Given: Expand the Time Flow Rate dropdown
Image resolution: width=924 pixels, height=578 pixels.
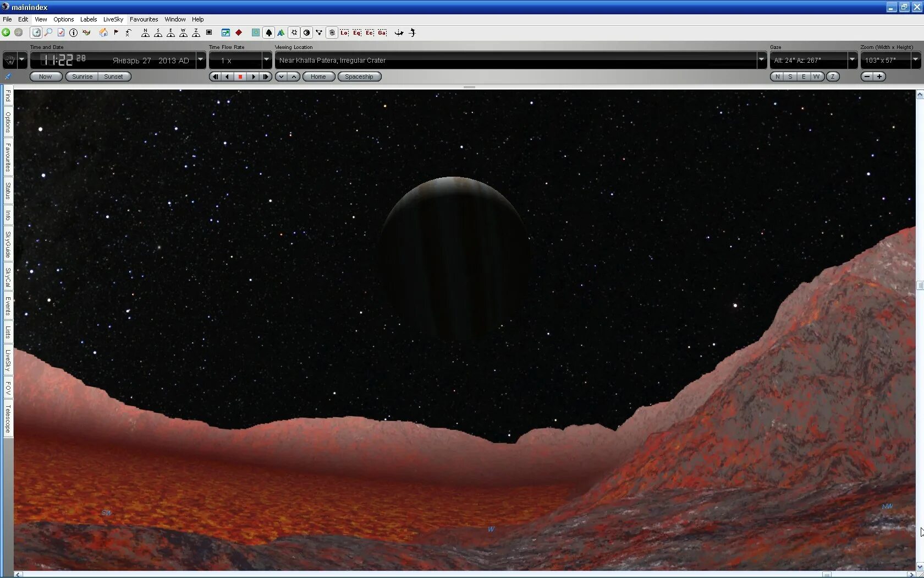Looking at the screenshot, I should point(267,59).
